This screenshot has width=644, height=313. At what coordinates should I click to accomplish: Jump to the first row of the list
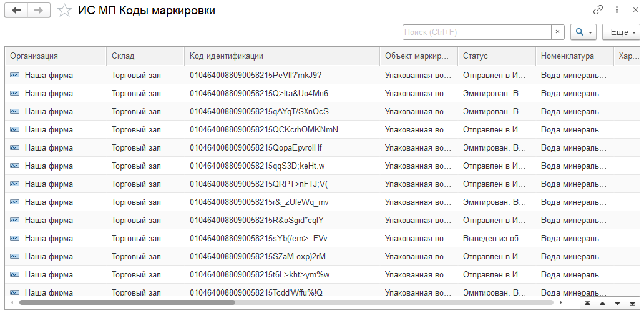[587, 303]
